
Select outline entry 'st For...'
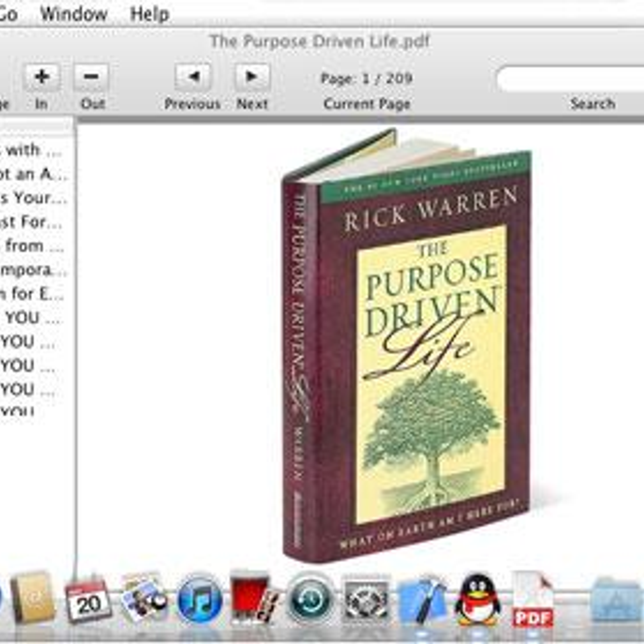pos(31,222)
